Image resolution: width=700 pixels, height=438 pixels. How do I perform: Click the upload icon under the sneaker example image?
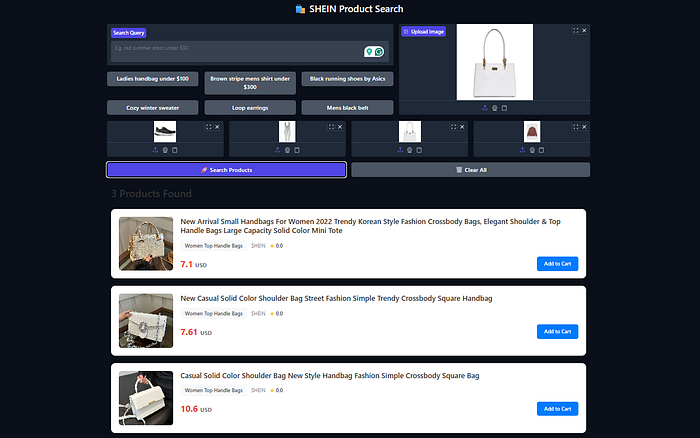(155, 150)
